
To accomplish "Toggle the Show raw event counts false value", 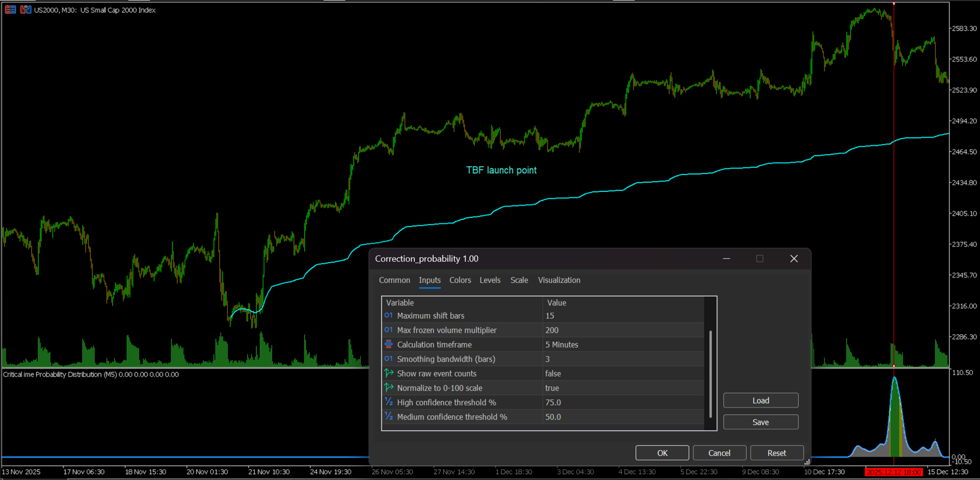I will [x=623, y=373].
